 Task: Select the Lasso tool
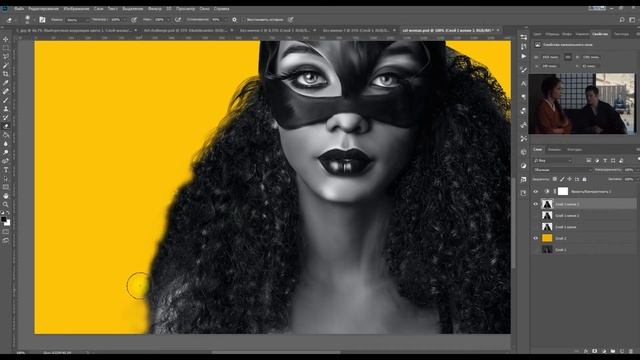6,56
